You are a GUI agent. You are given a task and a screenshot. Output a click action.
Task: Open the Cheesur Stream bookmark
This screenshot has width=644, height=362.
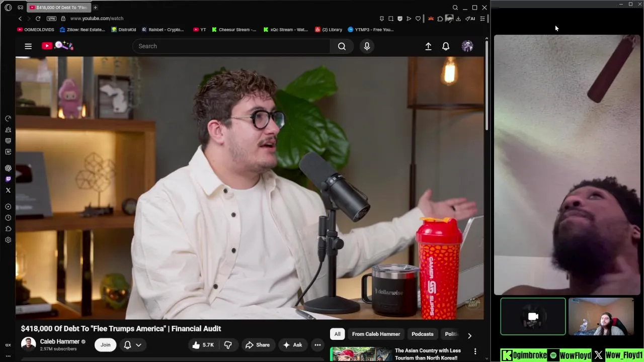click(x=234, y=30)
